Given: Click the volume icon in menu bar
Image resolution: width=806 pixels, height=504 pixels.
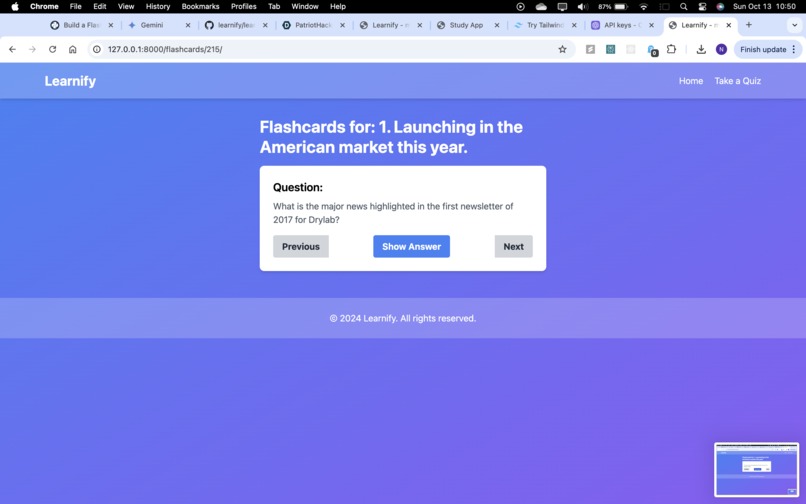Looking at the screenshot, I should coord(582,7).
